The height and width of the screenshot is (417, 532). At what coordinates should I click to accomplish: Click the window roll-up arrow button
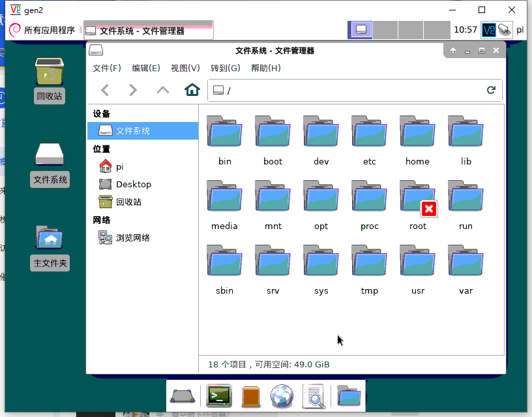pos(453,50)
